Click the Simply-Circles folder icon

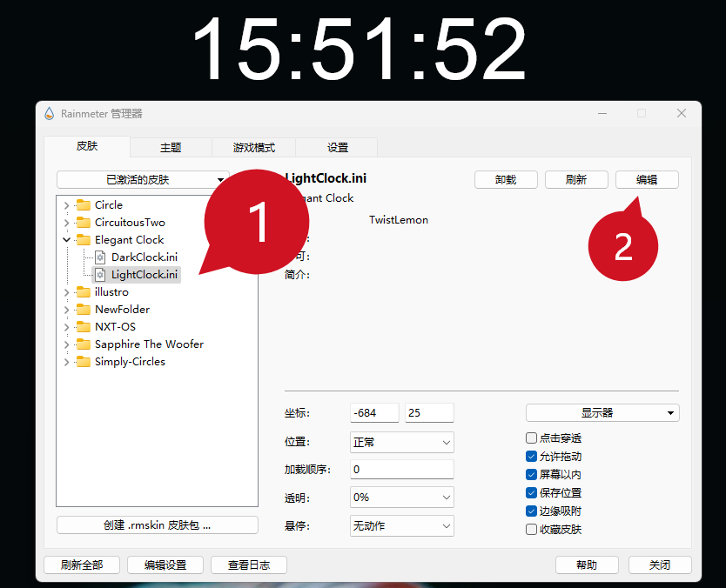click(84, 362)
